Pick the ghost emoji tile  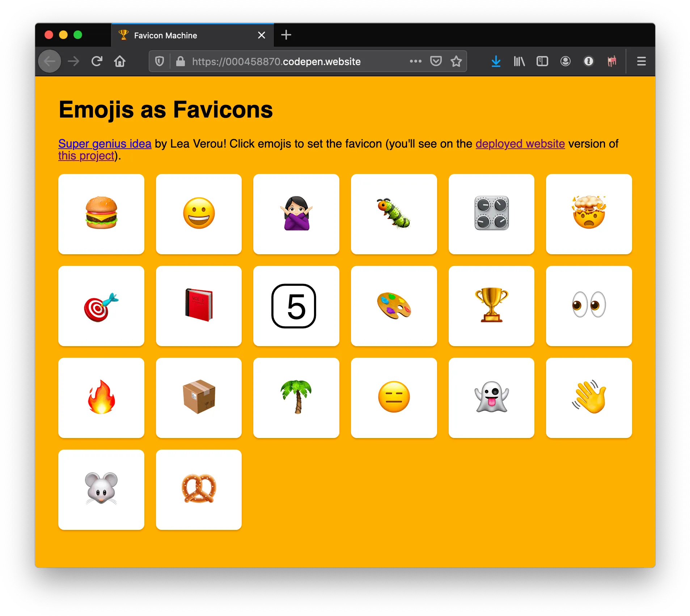tap(491, 398)
